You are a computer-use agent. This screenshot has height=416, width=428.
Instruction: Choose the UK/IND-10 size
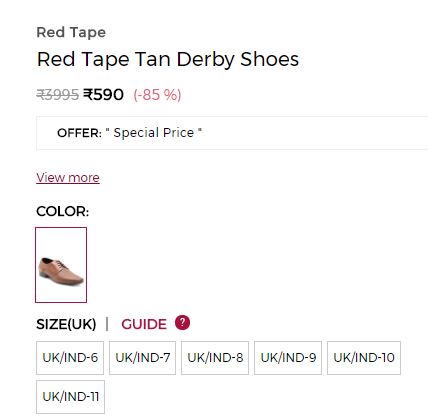point(364,358)
